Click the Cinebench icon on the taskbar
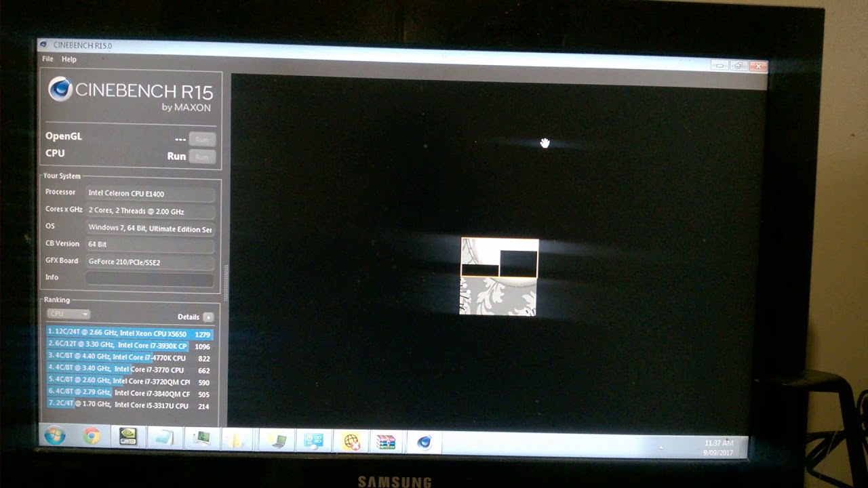 click(x=425, y=443)
